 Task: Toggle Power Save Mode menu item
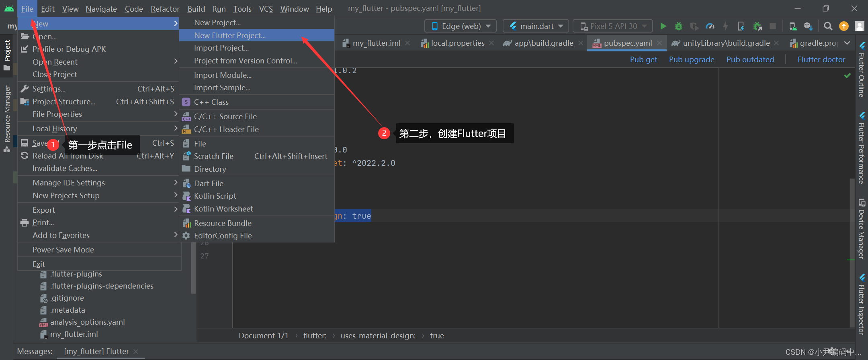[x=98, y=250]
